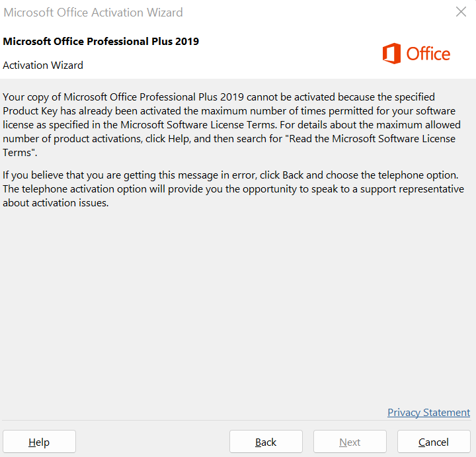Click the greyed-out Next button
This screenshot has height=457, width=476.
[x=350, y=442]
